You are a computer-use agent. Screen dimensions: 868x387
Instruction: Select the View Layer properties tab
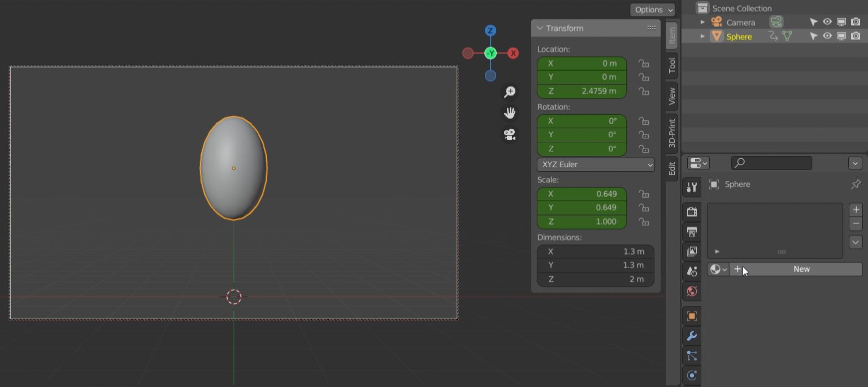click(x=692, y=251)
